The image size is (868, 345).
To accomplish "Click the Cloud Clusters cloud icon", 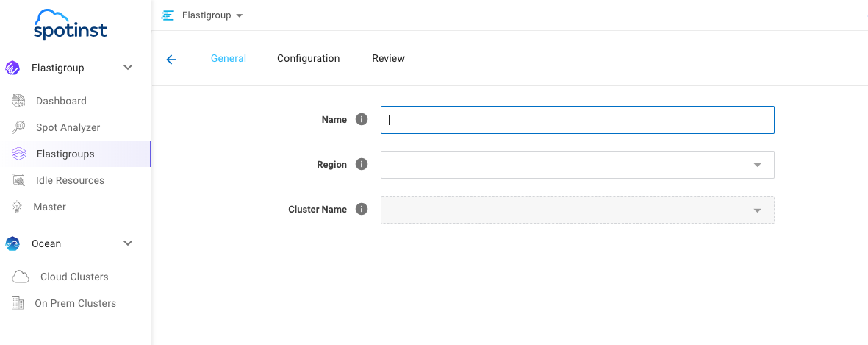I will point(21,277).
